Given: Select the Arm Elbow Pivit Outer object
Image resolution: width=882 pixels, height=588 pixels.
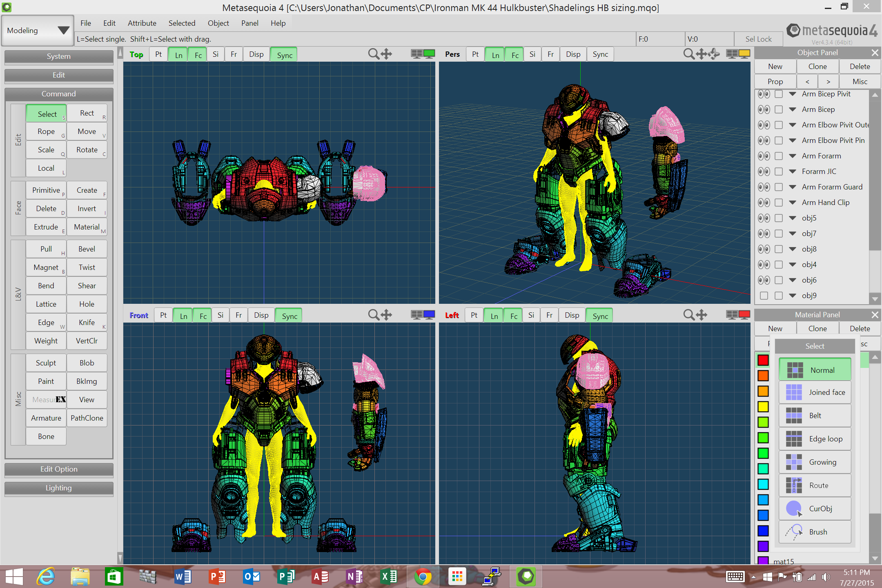Looking at the screenshot, I should coord(835,125).
